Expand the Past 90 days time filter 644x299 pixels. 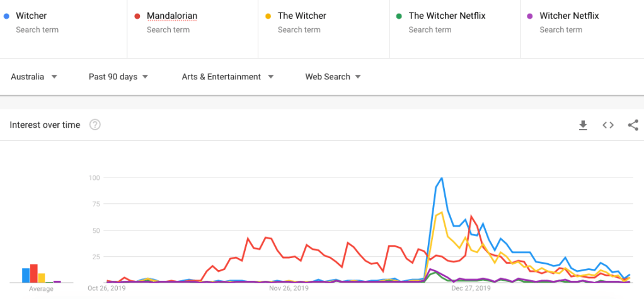coord(118,77)
